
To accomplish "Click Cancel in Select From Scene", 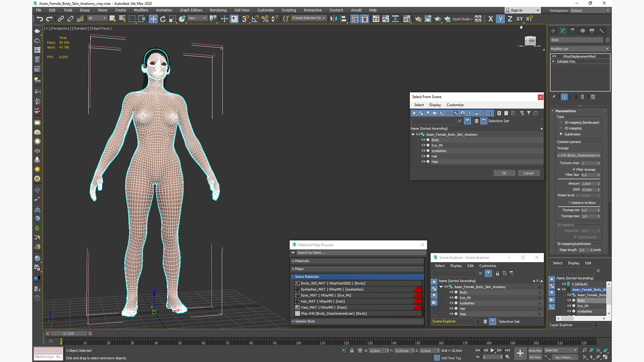I will (529, 173).
